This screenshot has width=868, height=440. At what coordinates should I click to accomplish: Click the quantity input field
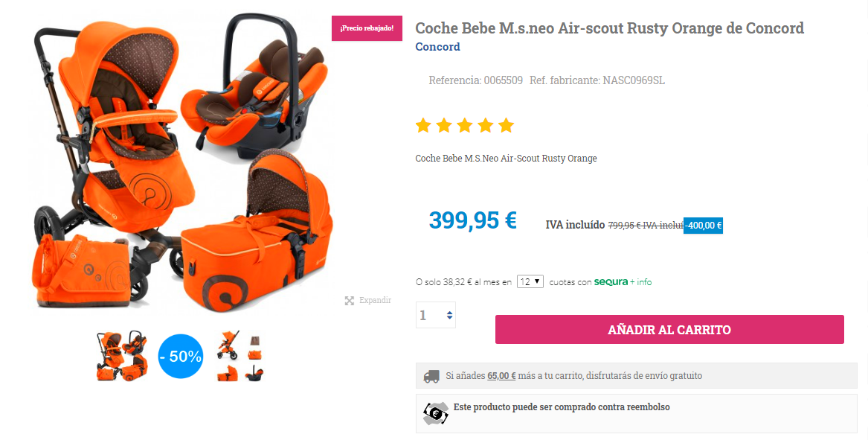436,316
